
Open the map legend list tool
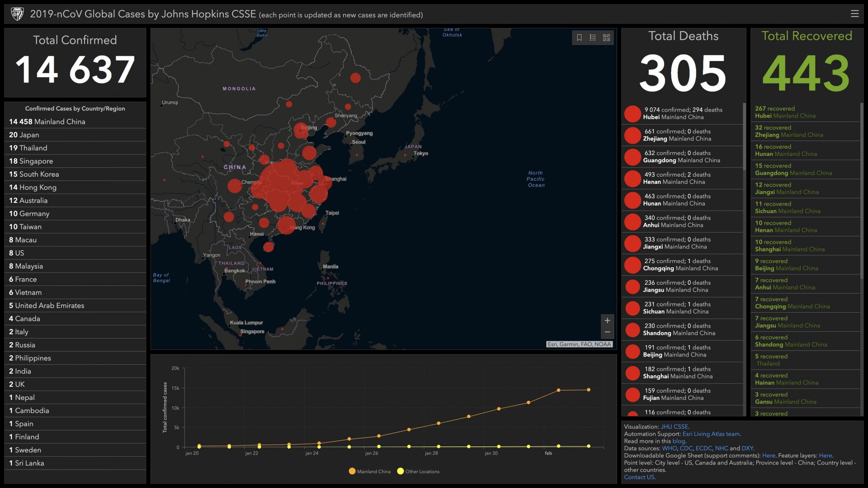pos(593,38)
